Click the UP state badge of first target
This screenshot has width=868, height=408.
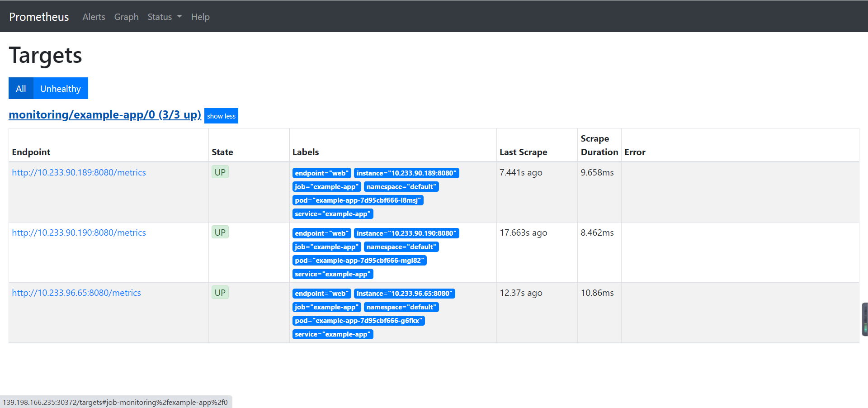220,172
